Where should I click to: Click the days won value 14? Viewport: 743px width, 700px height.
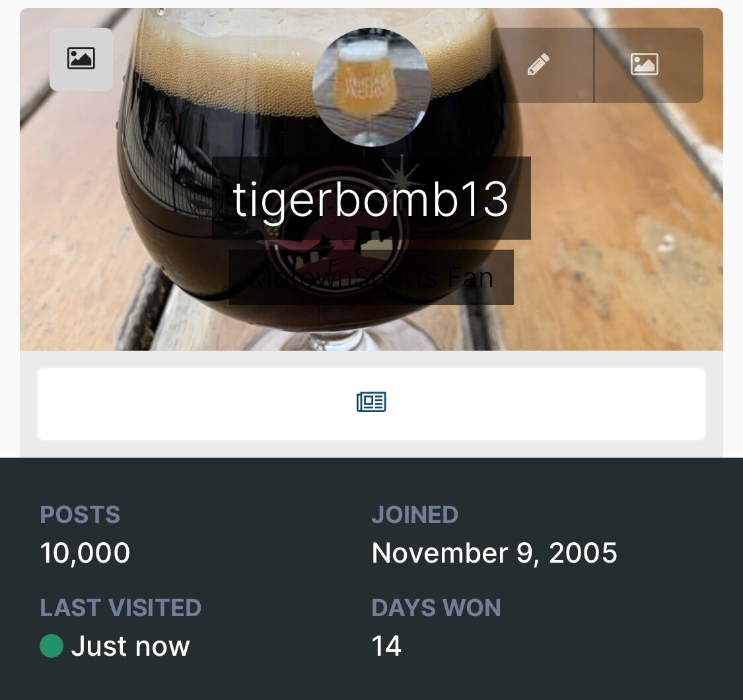[386, 646]
